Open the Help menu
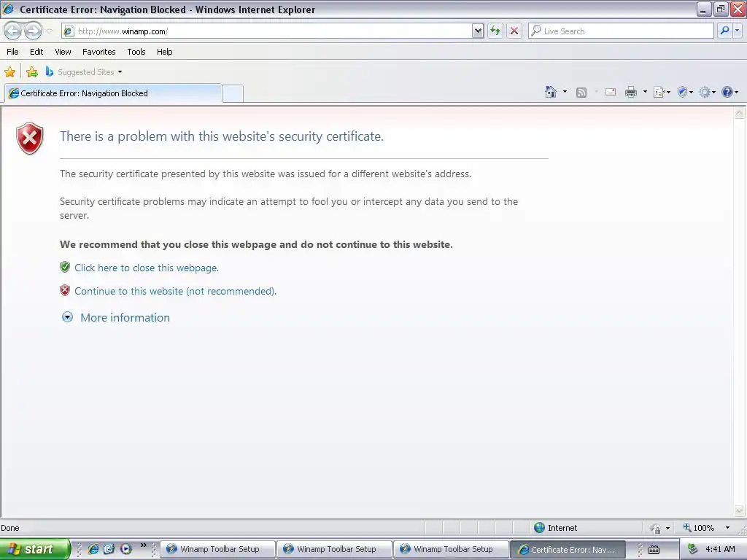 pos(164,52)
